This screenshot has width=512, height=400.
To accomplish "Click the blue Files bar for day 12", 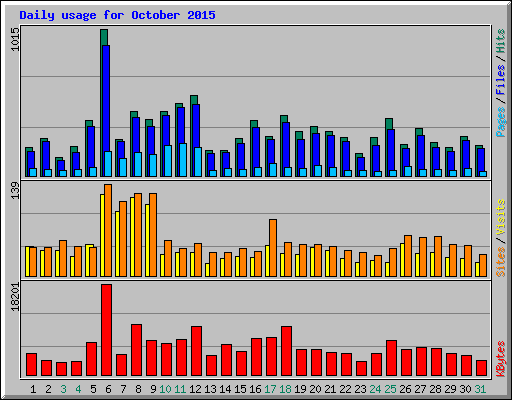I will tap(196, 126).
